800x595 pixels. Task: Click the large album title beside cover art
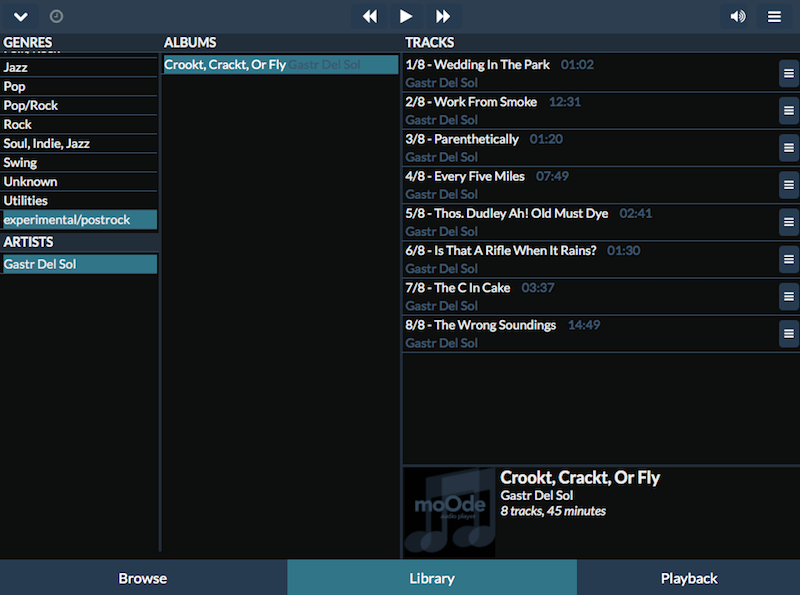[x=580, y=478]
